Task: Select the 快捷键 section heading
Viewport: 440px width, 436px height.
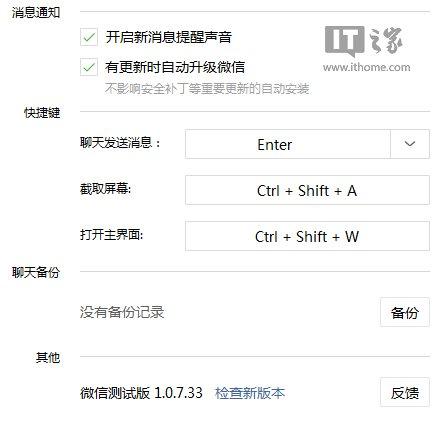Action: coord(42,113)
